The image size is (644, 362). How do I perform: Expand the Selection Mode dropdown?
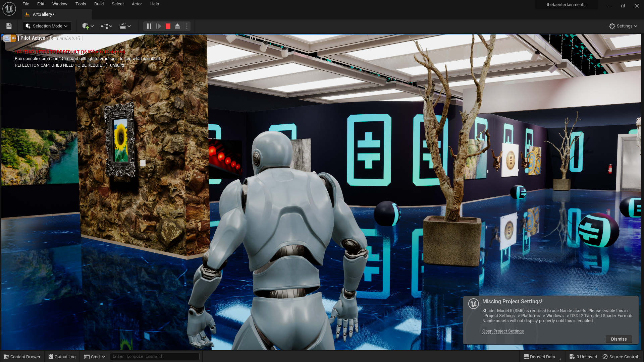(47, 26)
